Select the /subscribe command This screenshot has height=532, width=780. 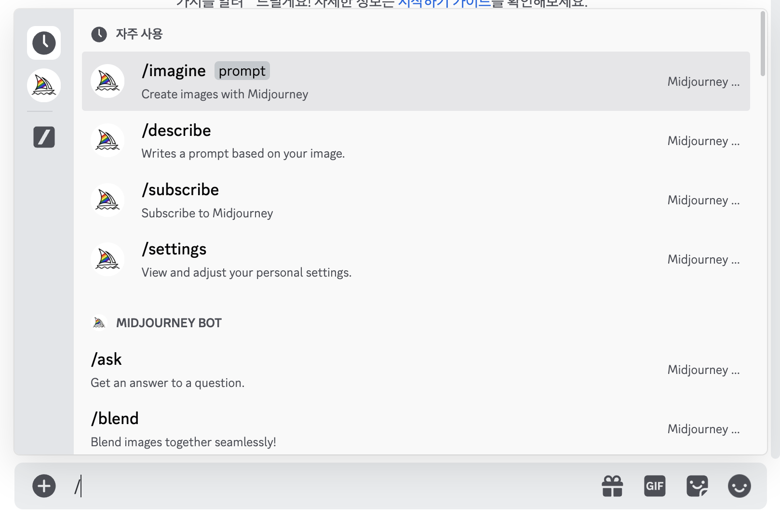(x=416, y=200)
